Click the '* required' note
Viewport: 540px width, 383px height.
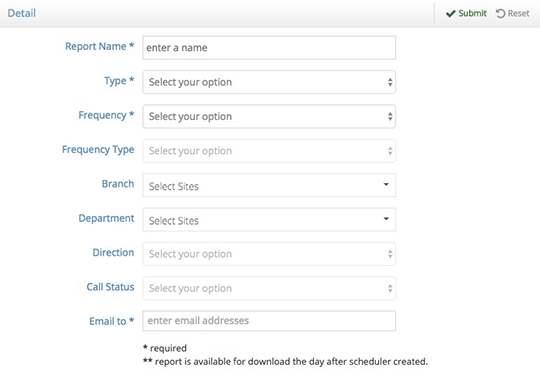165,348
